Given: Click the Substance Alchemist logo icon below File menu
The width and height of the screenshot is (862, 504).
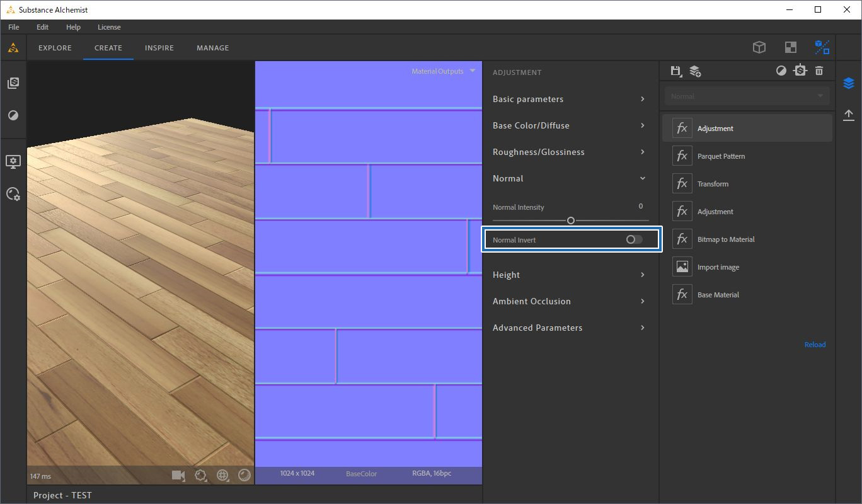Looking at the screenshot, I should coord(13,48).
